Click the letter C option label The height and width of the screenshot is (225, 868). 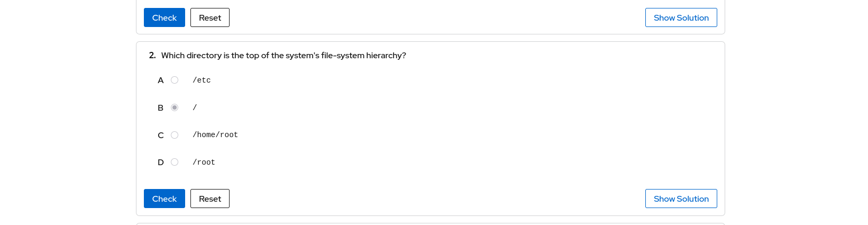pyautogui.click(x=161, y=136)
